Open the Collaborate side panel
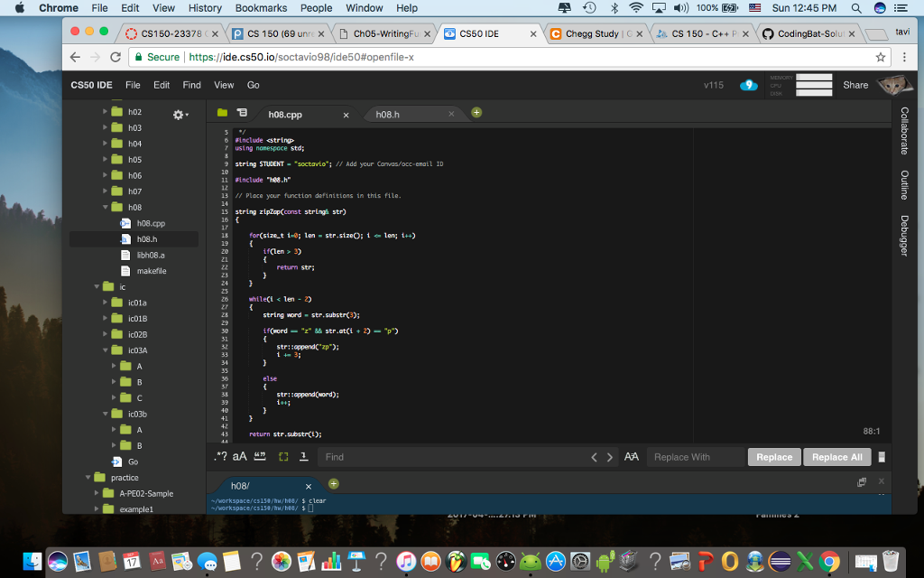This screenshot has width=924, height=578. [904, 131]
